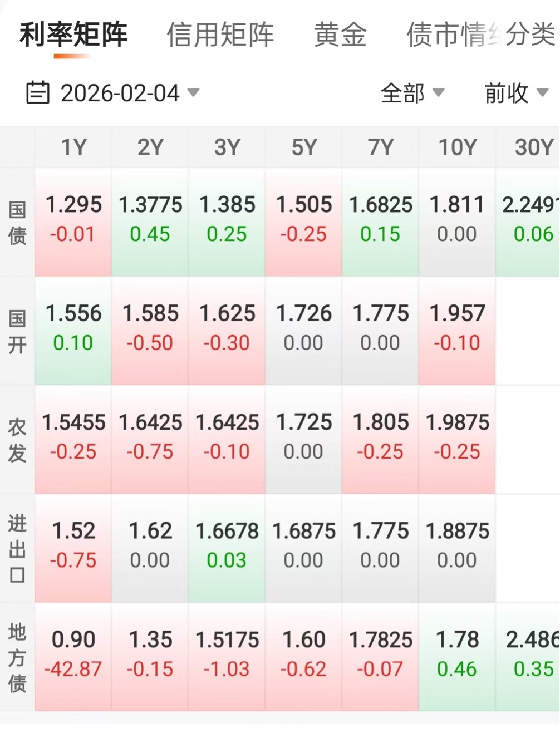Click the calendar icon beside the date

pyautogui.click(x=38, y=93)
